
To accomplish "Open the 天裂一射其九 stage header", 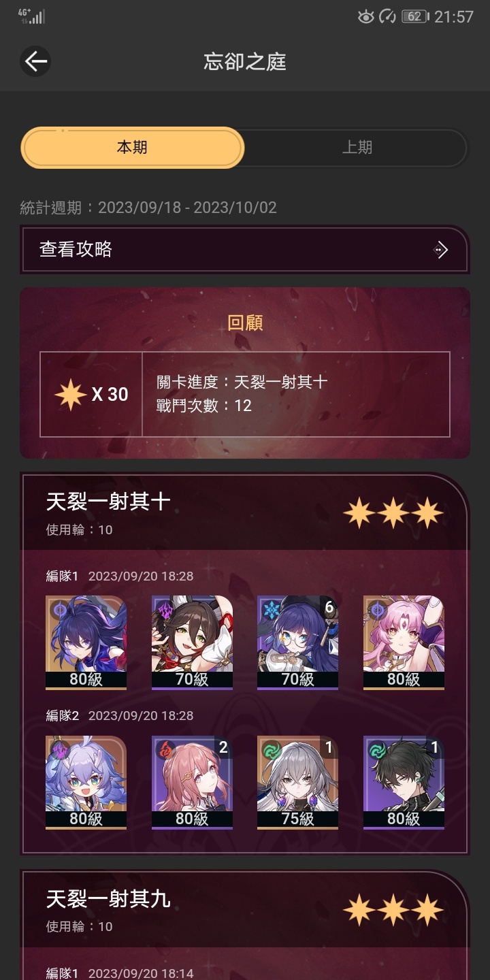I will [245, 910].
